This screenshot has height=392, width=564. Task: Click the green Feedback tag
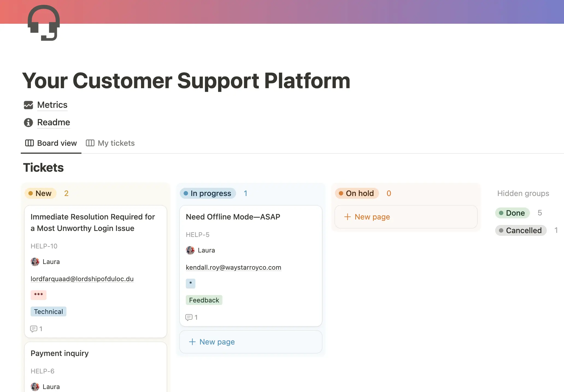click(204, 300)
